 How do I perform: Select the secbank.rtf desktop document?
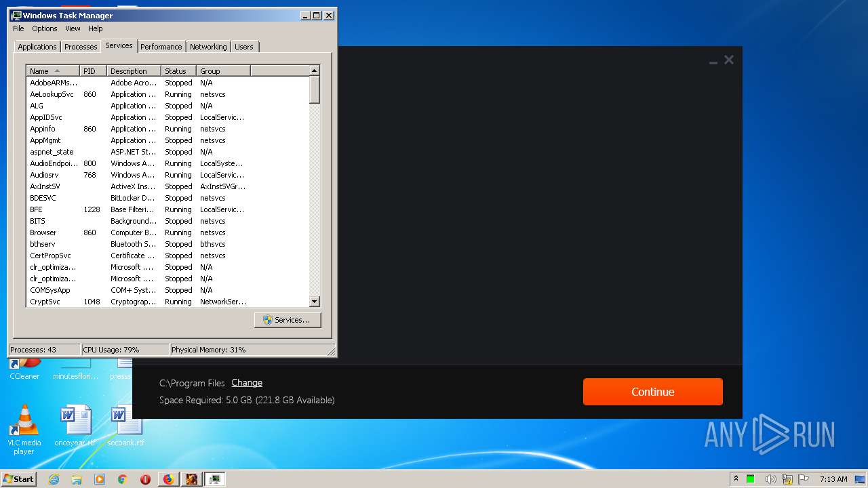pyautogui.click(x=126, y=426)
